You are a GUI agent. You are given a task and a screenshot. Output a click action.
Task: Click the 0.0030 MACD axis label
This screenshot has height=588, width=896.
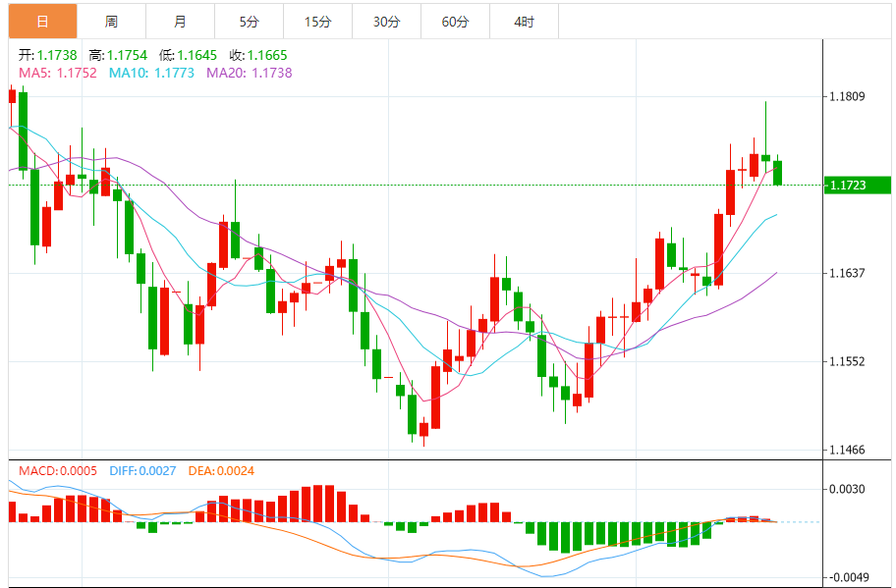point(846,489)
